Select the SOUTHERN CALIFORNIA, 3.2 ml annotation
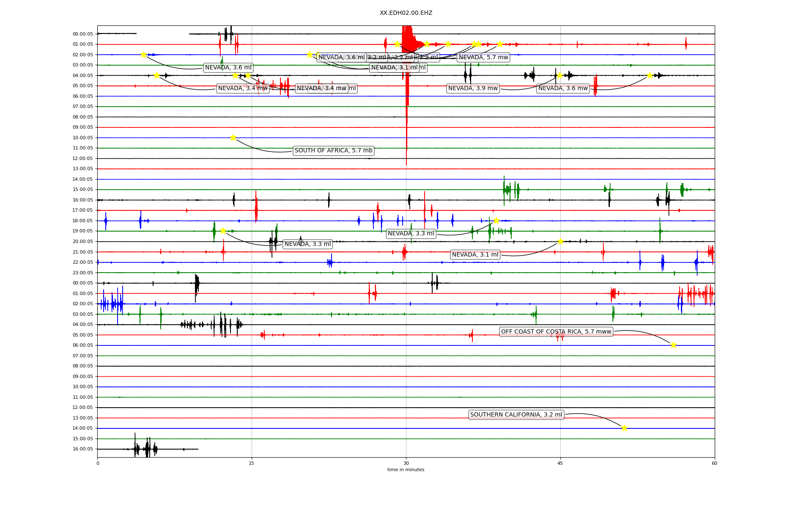Viewport: 812px width, 508px height. point(516,415)
